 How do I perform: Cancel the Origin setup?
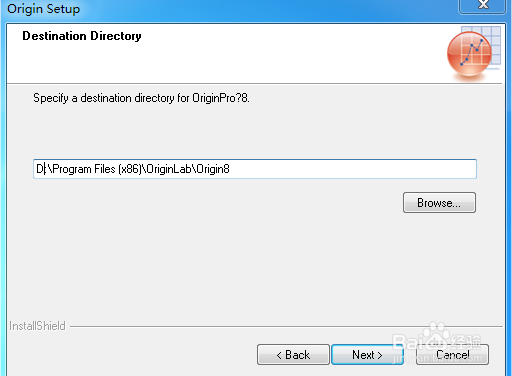click(x=452, y=355)
